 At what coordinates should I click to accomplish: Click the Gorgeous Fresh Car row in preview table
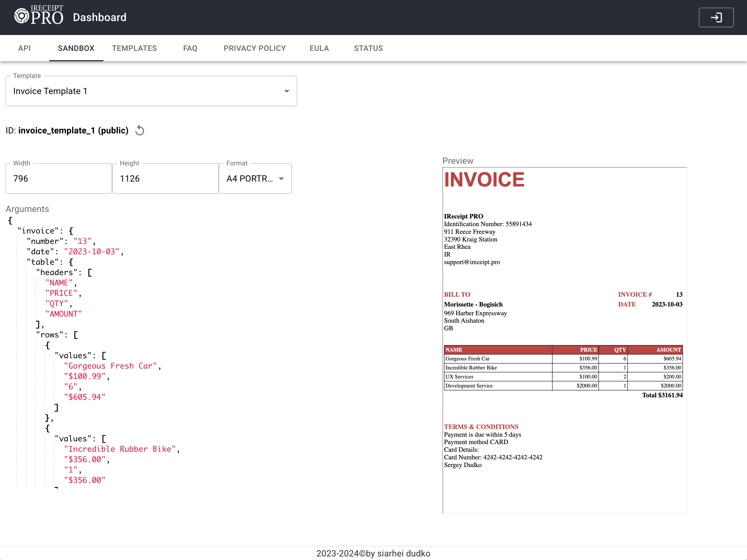pos(563,359)
